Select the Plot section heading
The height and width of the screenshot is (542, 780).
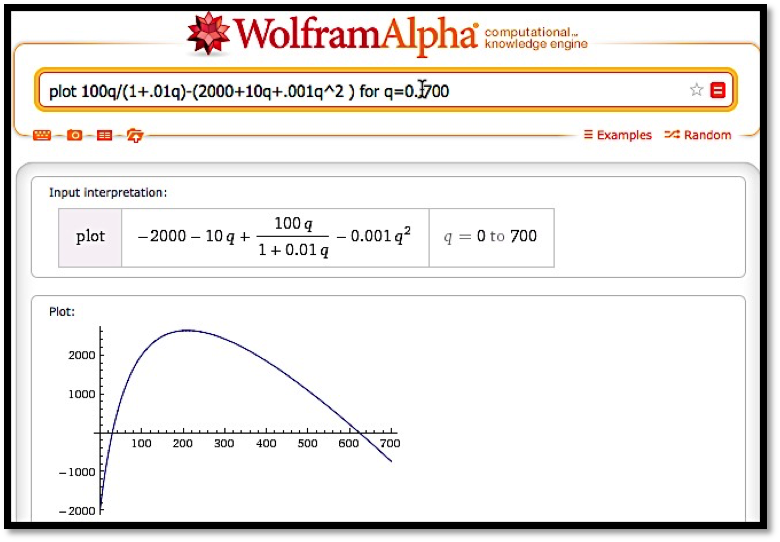point(62,311)
